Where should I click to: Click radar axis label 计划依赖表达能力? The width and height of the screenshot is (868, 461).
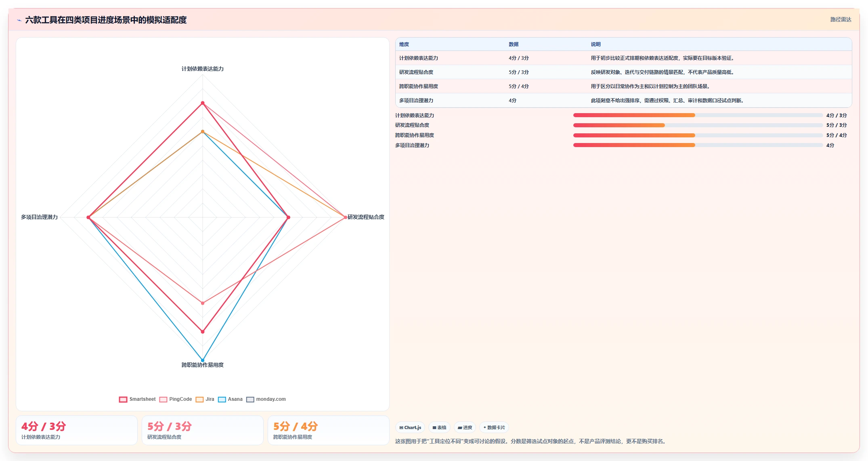(203, 69)
